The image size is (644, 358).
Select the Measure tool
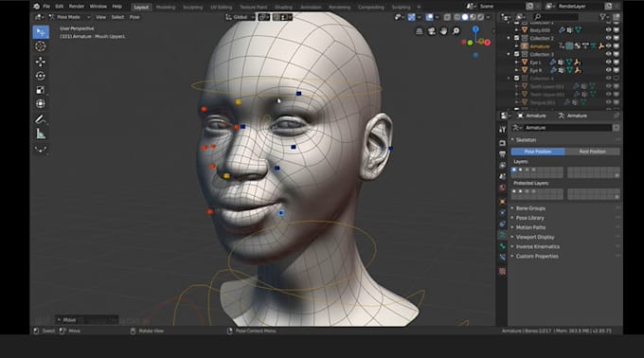point(41,134)
